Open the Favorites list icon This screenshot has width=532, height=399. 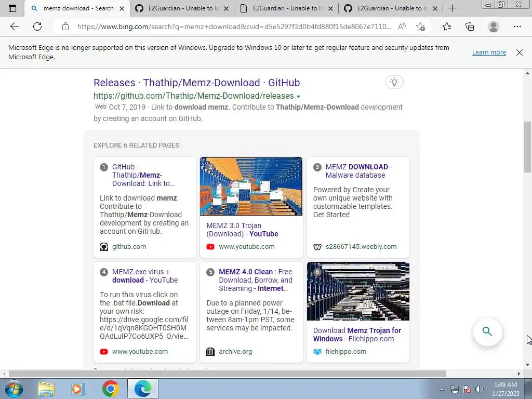[x=447, y=26]
